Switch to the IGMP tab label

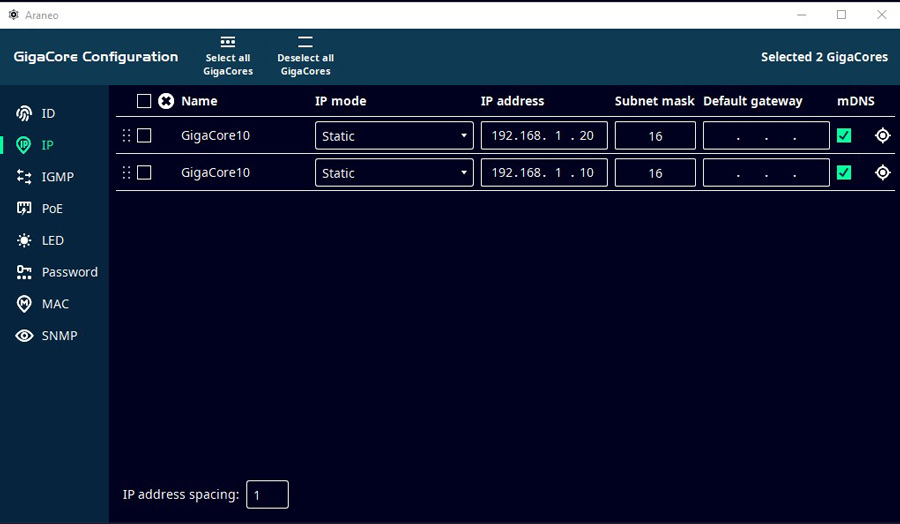click(x=57, y=177)
